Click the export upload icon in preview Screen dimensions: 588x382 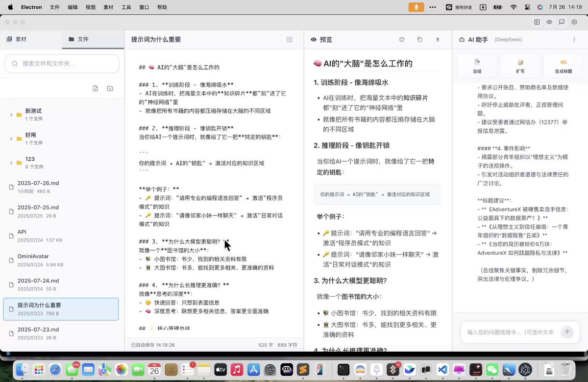click(438, 40)
